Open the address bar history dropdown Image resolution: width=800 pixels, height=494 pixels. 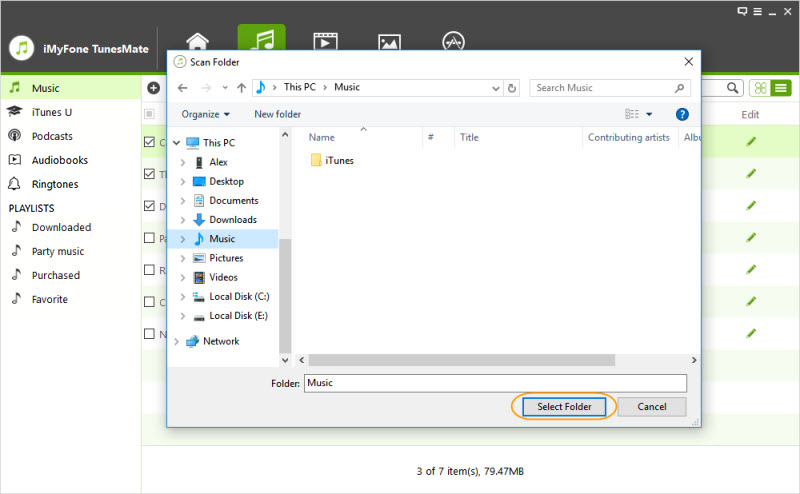(x=495, y=88)
